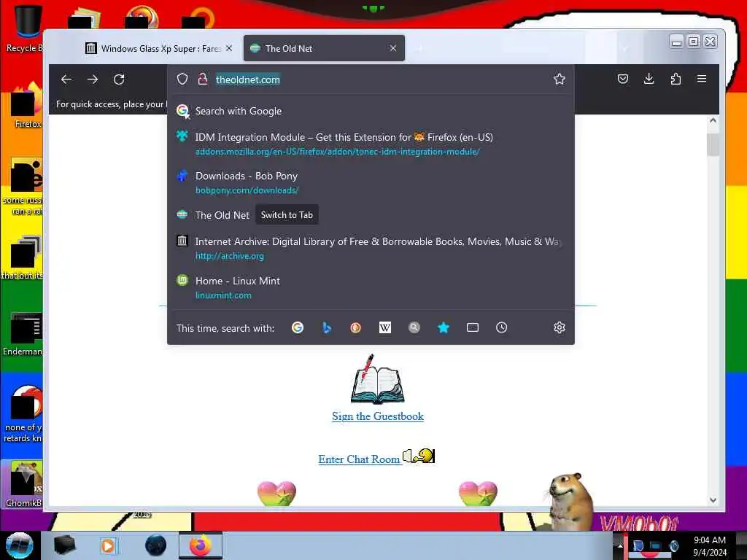Click page scrollbar down arrow
This screenshot has height=560, width=747.
[x=713, y=500]
